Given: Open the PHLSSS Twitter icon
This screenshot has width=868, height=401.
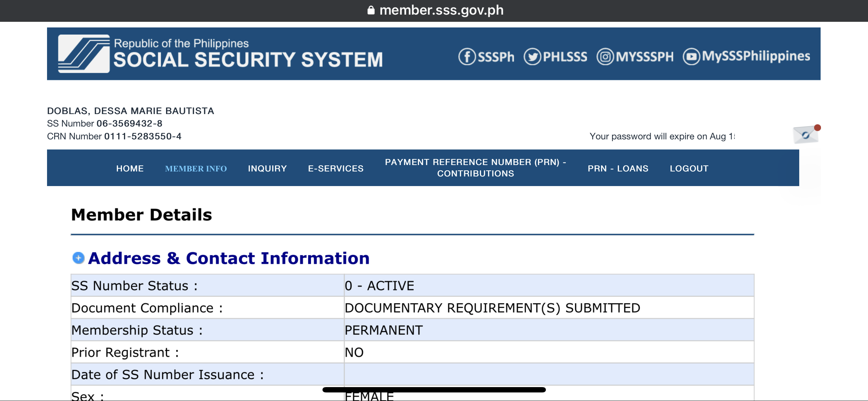Looking at the screenshot, I should click(x=532, y=57).
